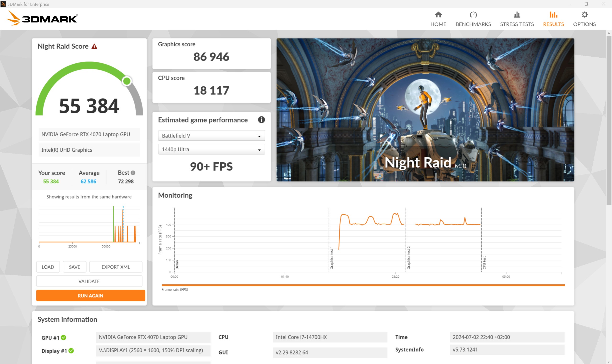Click the Night Raid score warning icon
612x364 pixels.
[94, 46]
